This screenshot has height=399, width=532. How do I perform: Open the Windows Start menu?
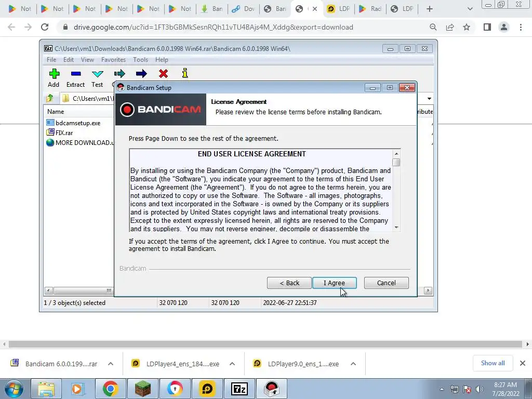point(14,389)
